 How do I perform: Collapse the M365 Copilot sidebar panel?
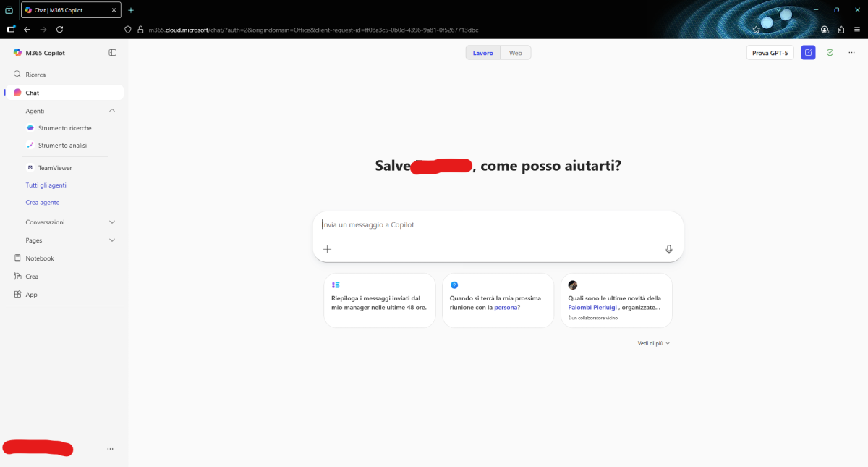[112, 52]
